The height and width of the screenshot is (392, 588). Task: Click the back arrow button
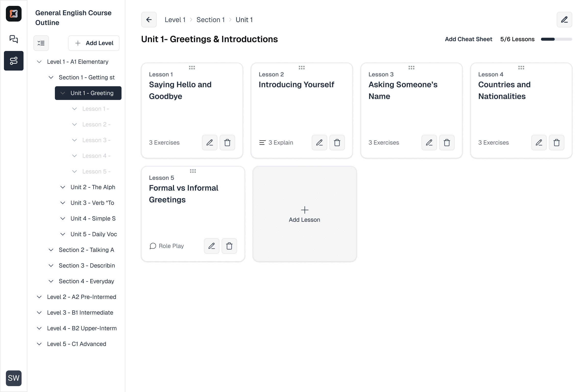tap(149, 20)
